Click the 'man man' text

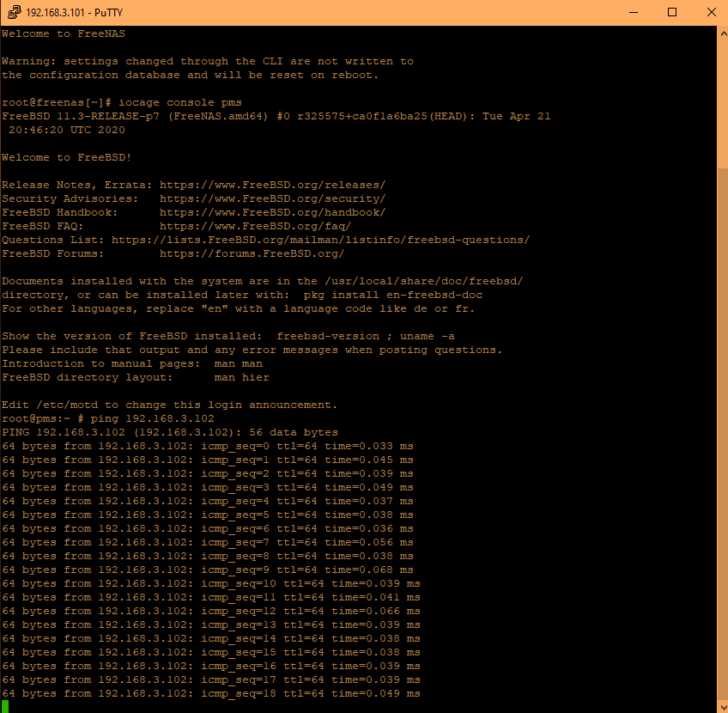238,363
